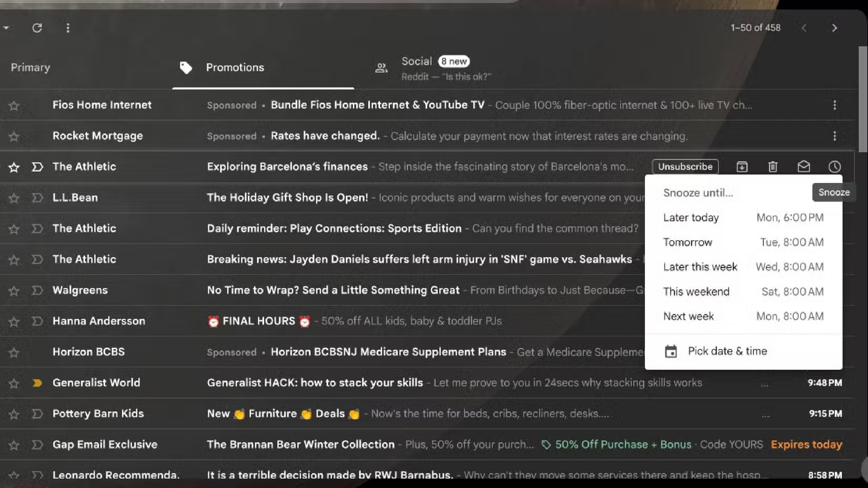Open the Gap Email Exclusive email
The width and height of the screenshot is (868, 488).
tap(300, 444)
